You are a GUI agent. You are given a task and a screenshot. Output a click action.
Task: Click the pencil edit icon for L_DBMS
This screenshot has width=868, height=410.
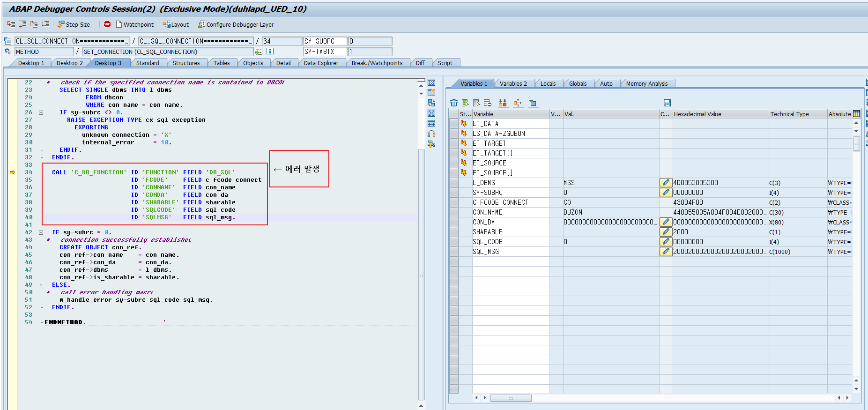pyautogui.click(x=666, y=182)
